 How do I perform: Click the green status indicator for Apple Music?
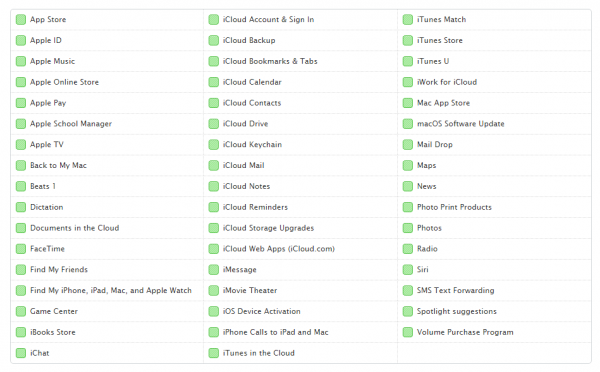21,61
